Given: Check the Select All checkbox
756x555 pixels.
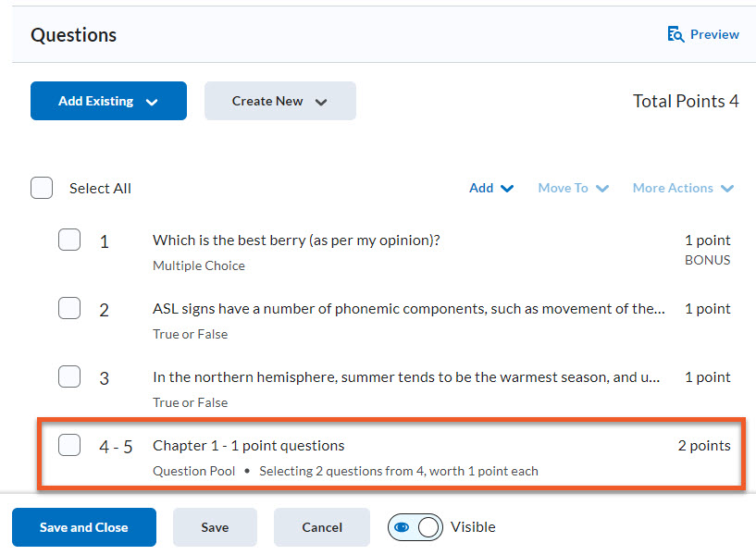Looking at the screenshot, I should pyautogui.click(x=42, y=188).
